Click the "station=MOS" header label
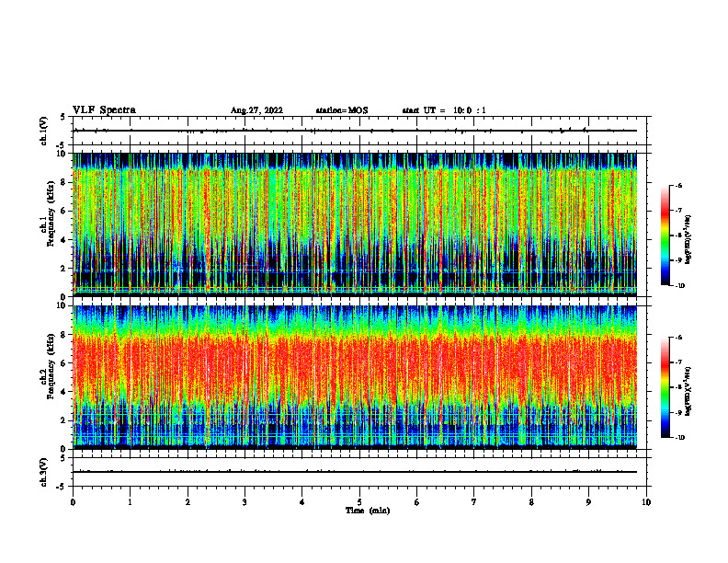This screenshot has height=563, width=728. pyautogui.click(x=342, y=110)
